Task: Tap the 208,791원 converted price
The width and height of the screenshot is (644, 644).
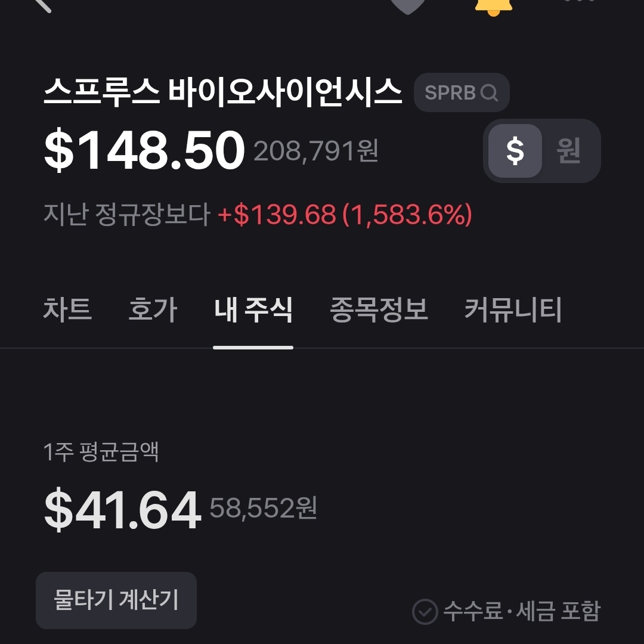Action: pyautogui.click(x=316, y=151)
